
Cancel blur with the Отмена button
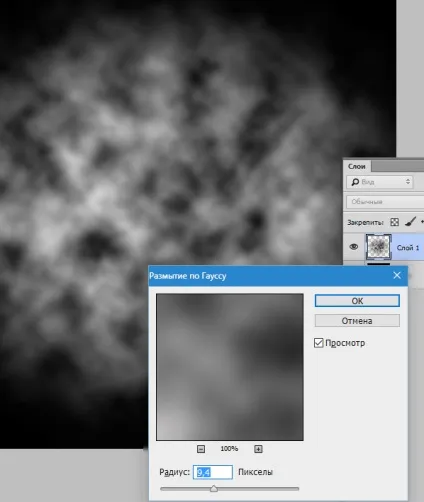click(357, 321)
